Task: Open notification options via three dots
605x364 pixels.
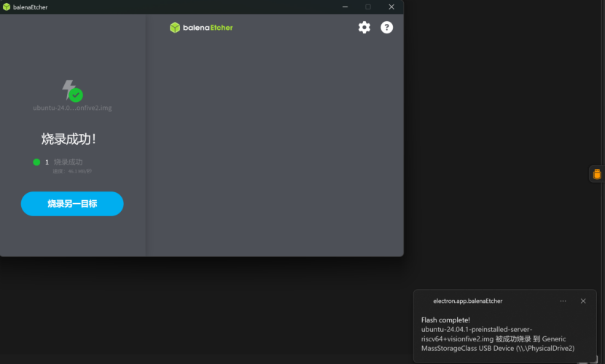Action: (x=563, y=301)
